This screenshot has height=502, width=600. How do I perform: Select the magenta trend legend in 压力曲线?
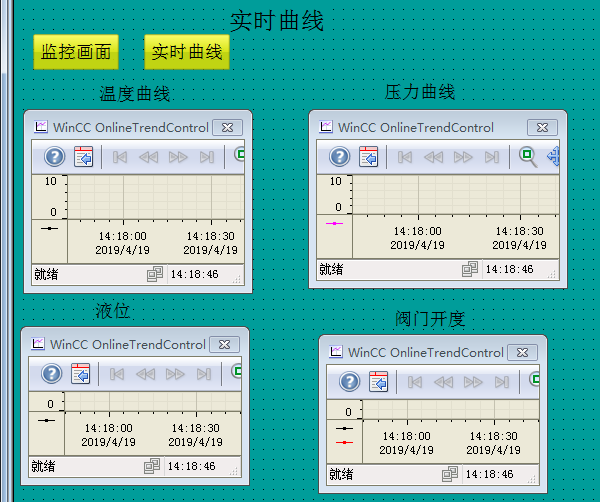click(334, 223)
